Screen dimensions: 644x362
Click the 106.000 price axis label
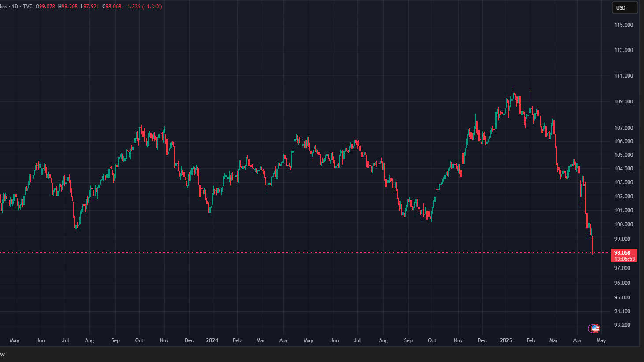624,141
